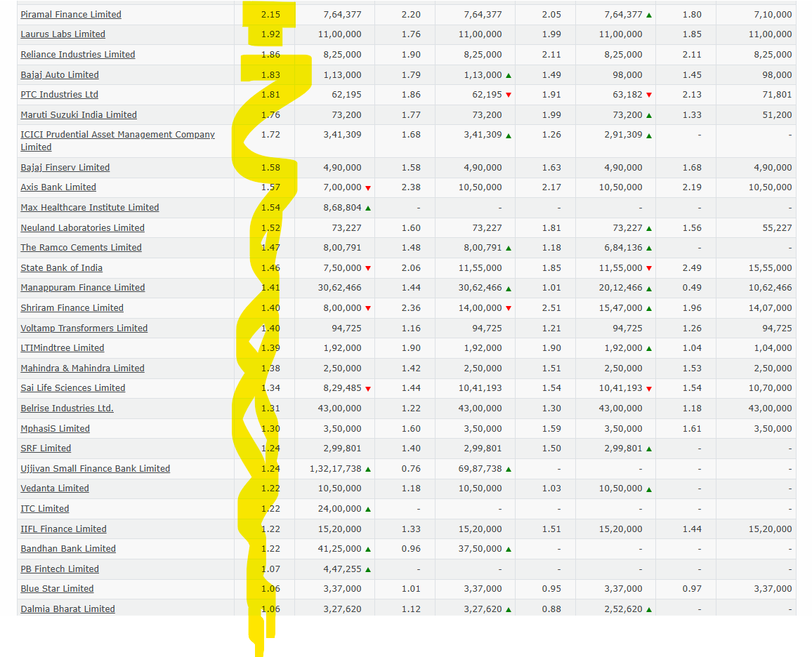The width and height of the screenshot is (812, 657).
Task: Select the 2.51 value in Shriram Finance row
Action: [x=551, y=308]
